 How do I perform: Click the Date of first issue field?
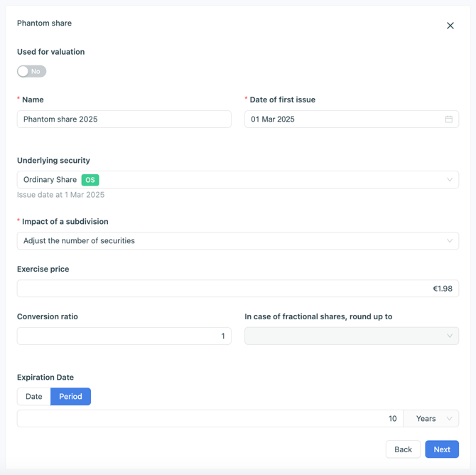344,119
